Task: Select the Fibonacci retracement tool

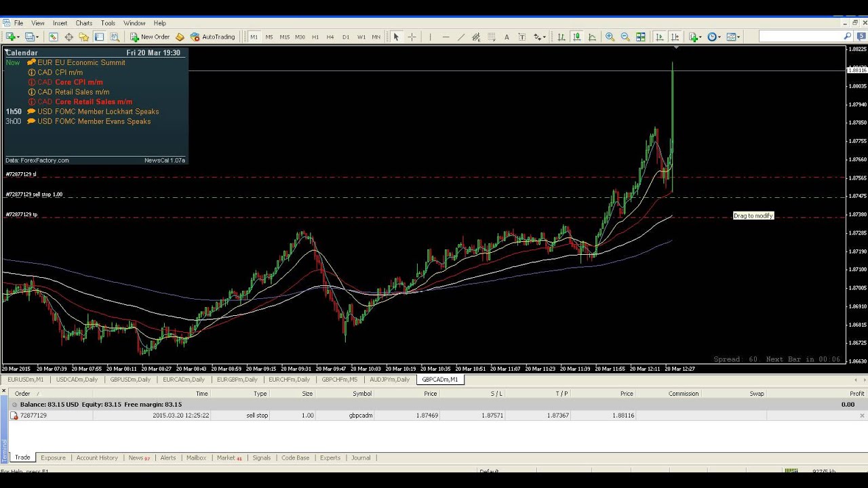Action: pyautogui.click(x=492, y=37)
